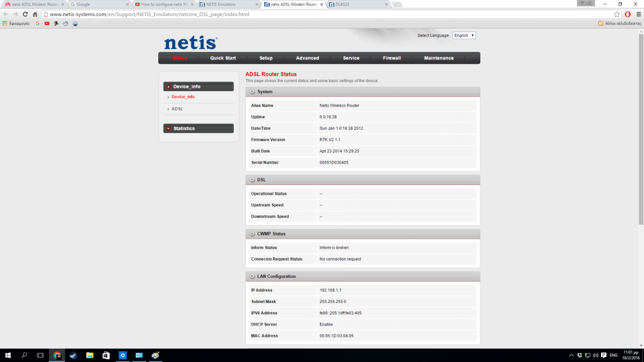Click the subnet mask 255.255.255.0
The height and width of the screenshot is (362, 644).
[x=333, y=301]
